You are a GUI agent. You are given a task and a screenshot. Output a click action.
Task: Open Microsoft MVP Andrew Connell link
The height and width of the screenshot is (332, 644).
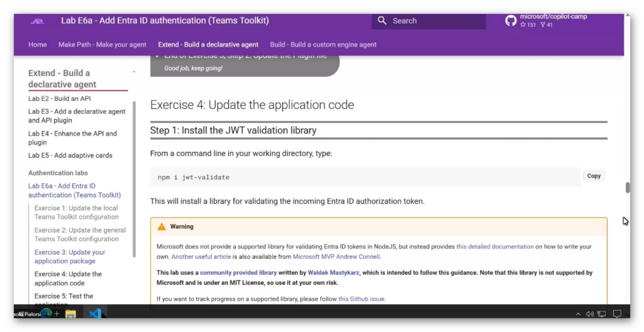(336, 257)
